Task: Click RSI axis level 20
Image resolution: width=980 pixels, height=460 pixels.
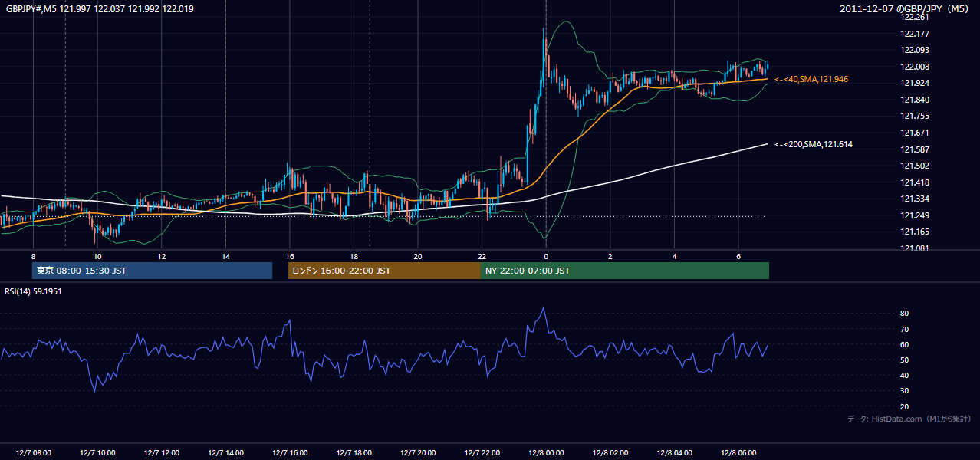Action: tap(904, 406)
